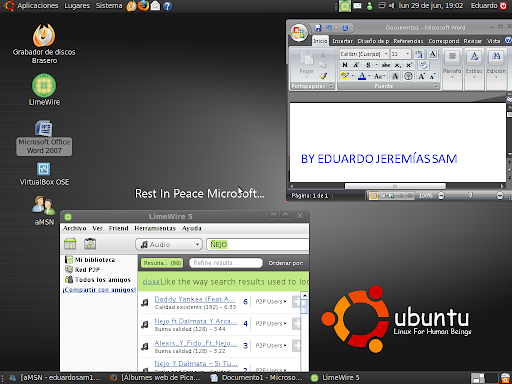
Task: Toggle underline (S) formatting in Word
Action: click(x=368, y=65)
